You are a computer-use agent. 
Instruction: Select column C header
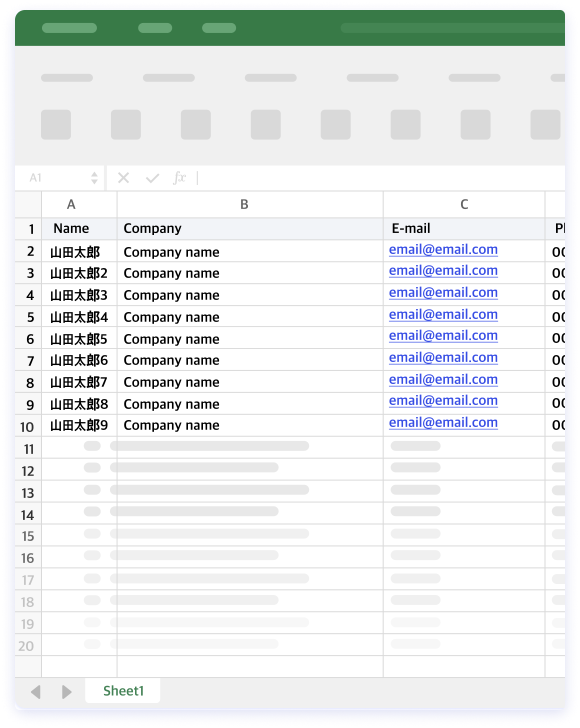tap(464, 204)
